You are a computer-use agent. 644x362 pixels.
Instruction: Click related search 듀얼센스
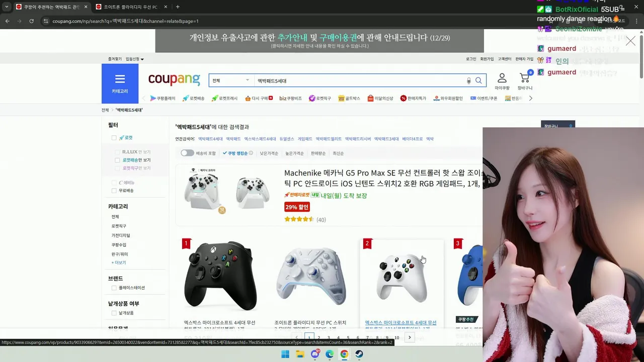287,139
